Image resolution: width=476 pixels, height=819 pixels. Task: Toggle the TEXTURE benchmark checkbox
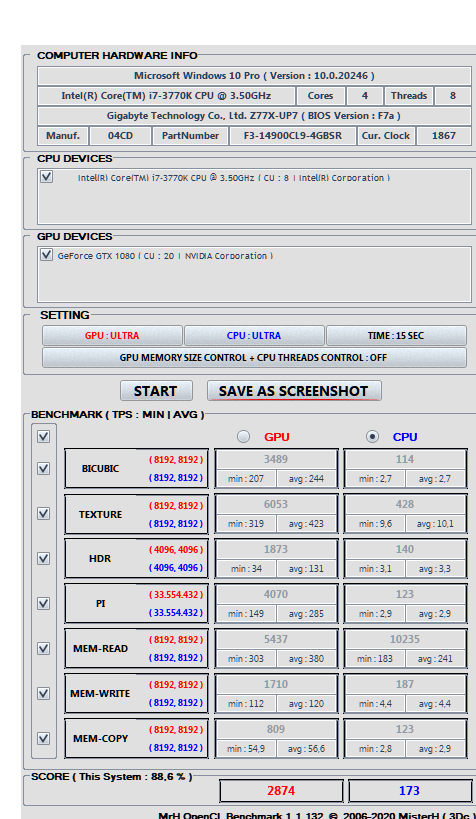43,513
